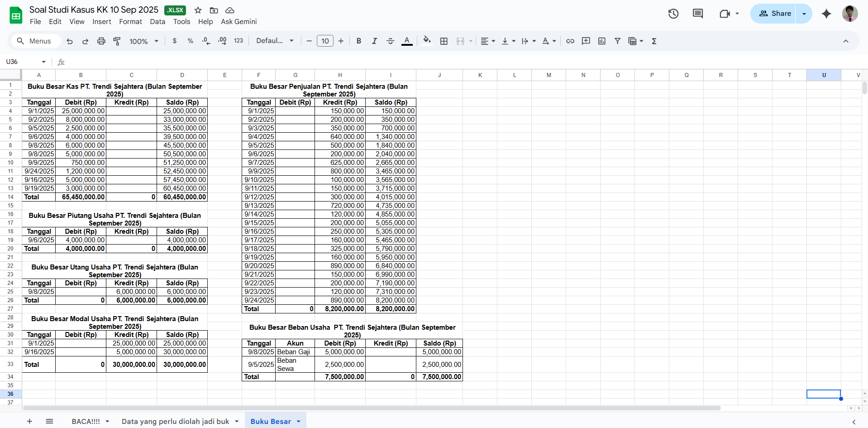
Task: Toggle bold formatting
Action: (x=358, y=41)
